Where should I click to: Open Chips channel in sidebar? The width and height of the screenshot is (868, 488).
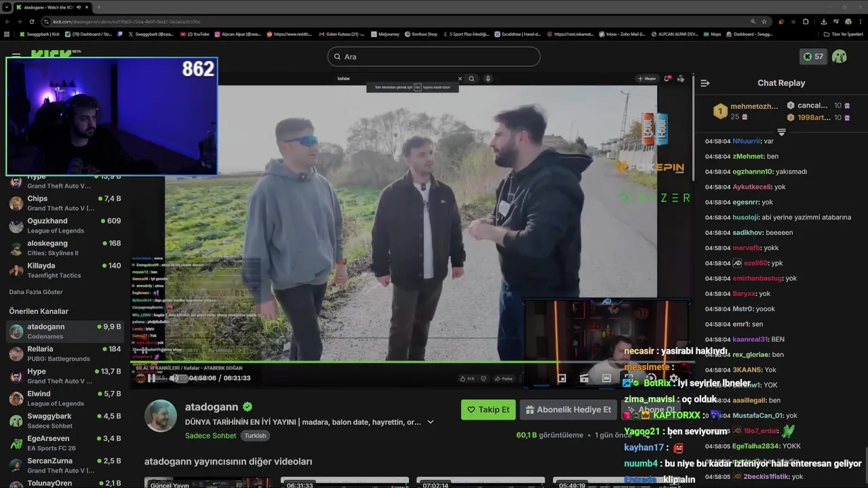(x=65, y=203)
